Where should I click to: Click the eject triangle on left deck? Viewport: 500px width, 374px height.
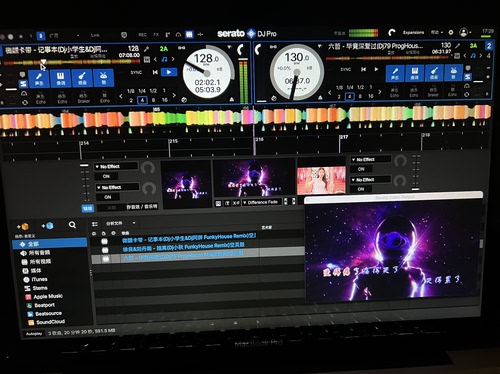231,99
